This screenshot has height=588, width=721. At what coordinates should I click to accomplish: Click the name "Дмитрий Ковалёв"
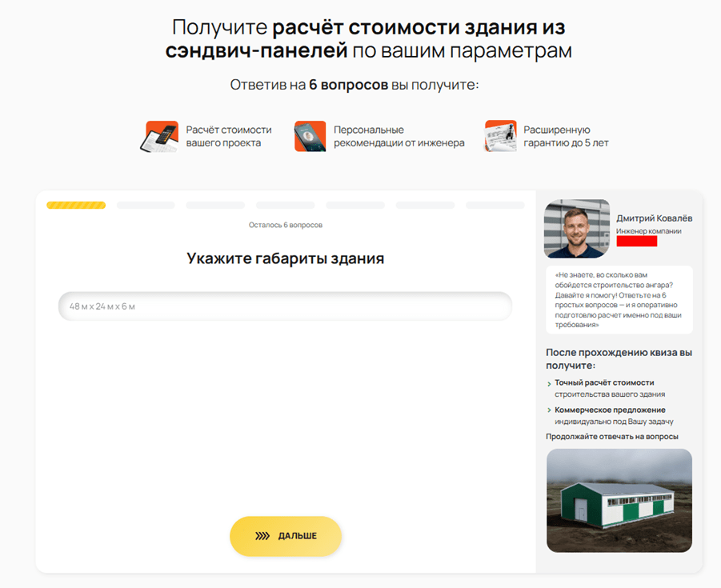click(654, 218)
